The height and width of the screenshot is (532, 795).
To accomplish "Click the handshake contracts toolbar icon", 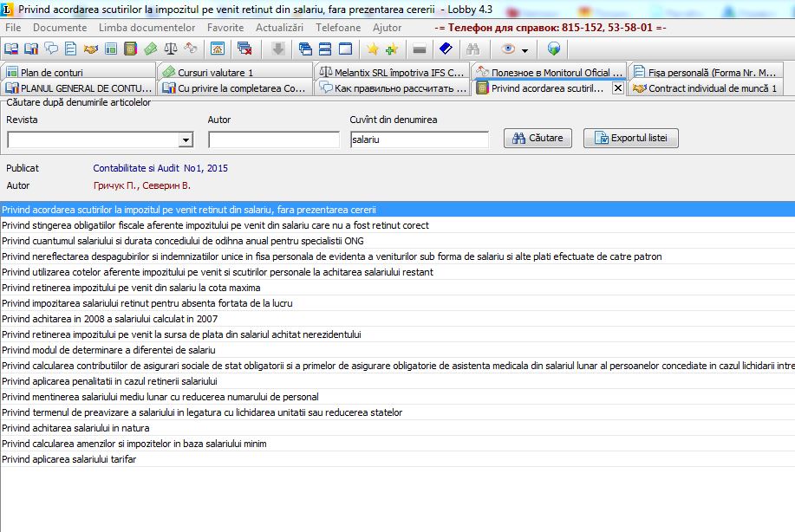I will (91, 49).
